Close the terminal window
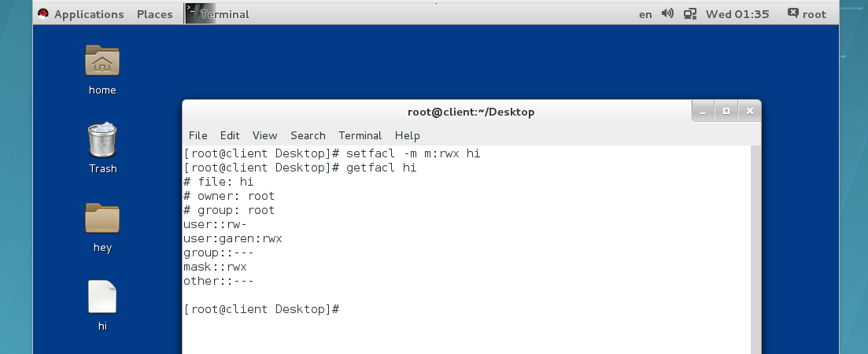Viewport: 868px width, 354px height. click(x=749, y=111)
